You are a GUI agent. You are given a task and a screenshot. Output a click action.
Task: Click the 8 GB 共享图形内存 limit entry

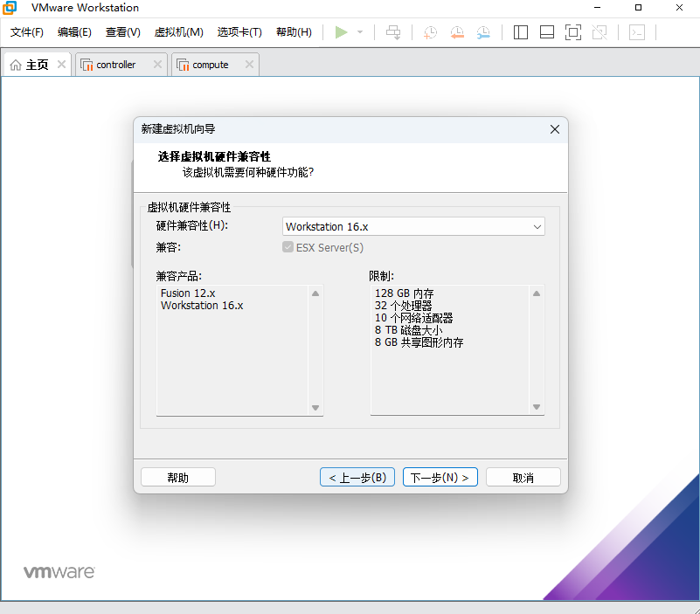(x=419, y=342)
